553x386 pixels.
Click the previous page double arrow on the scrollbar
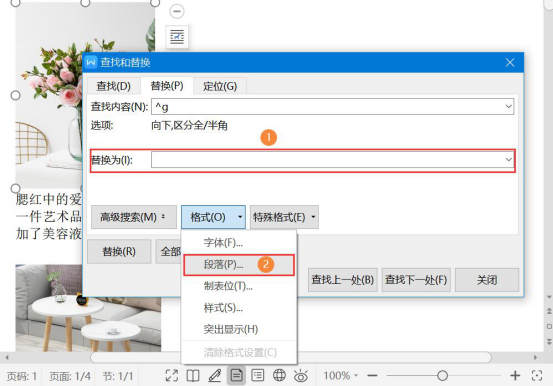point(549,311)
